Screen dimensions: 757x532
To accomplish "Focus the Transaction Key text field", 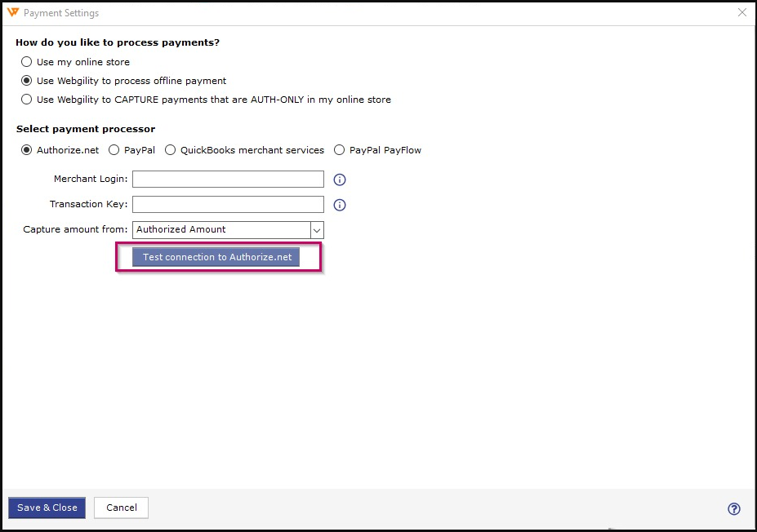I will click(228, 205).
